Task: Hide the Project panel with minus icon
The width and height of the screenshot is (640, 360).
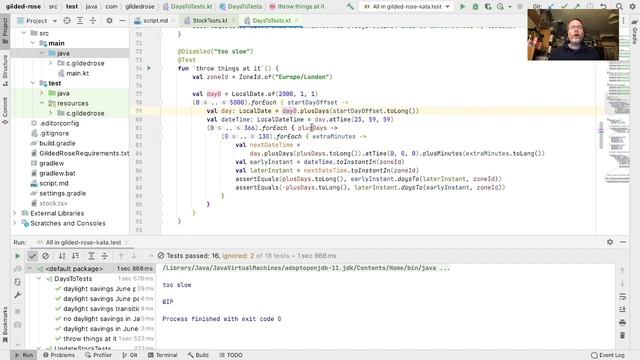Action: coord(122,20)
